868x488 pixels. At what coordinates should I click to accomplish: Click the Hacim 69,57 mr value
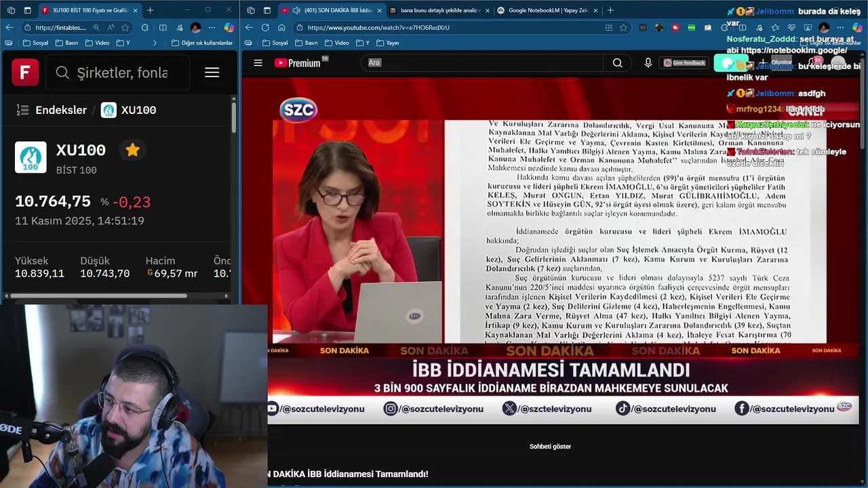click(x=172, y=274)
